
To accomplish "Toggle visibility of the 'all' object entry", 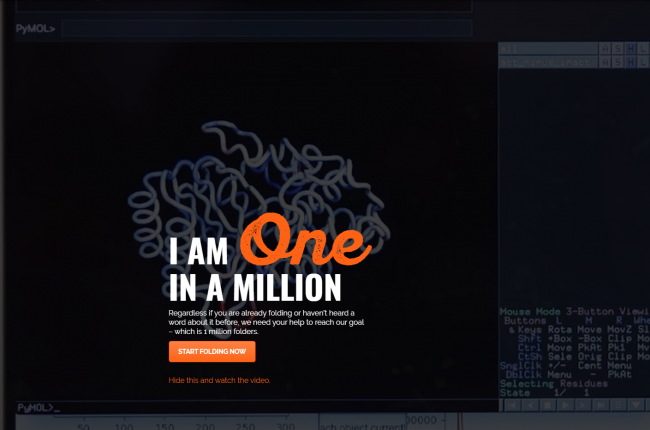I will click(x=545, y=48).
